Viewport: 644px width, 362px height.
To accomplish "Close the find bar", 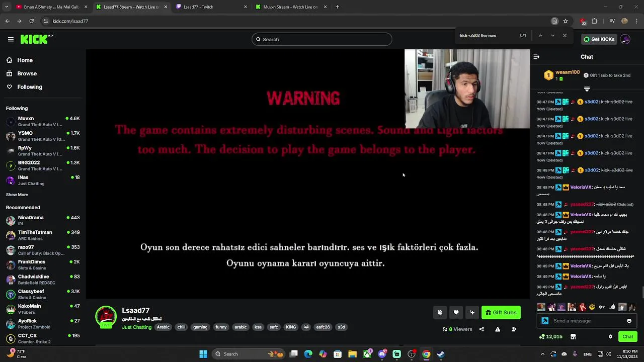I will [x=565, y=36].
